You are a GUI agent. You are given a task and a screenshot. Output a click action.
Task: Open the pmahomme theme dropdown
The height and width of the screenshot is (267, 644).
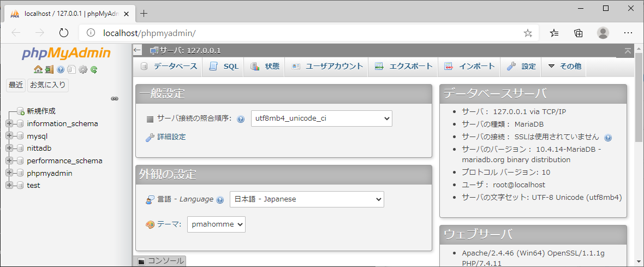click(216, 224)
